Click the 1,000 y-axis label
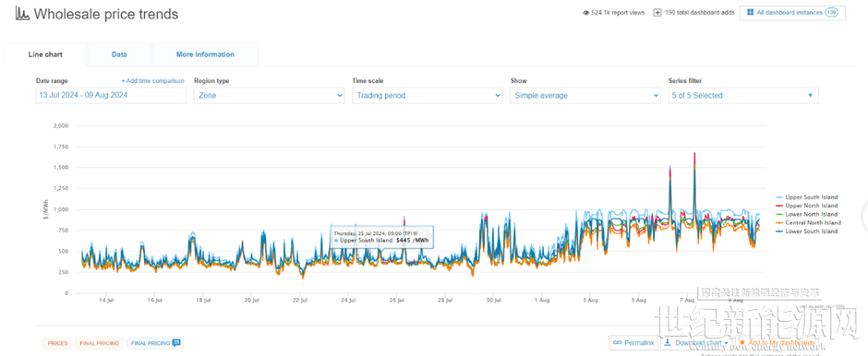This screenshot has height=356, width=868. pos(60,209)
